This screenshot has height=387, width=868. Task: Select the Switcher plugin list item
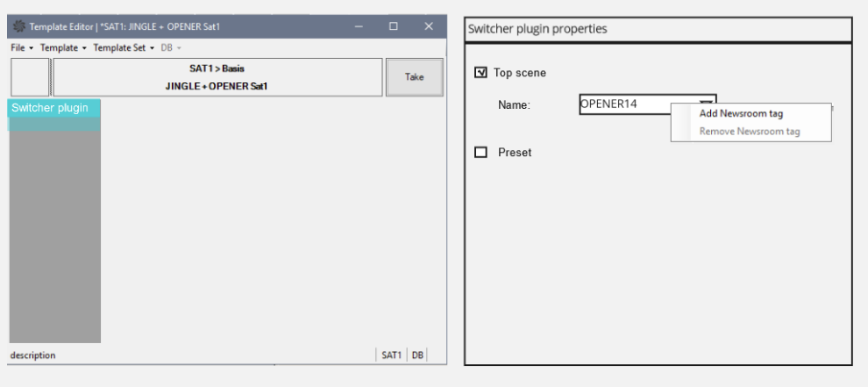pos(50,108)
